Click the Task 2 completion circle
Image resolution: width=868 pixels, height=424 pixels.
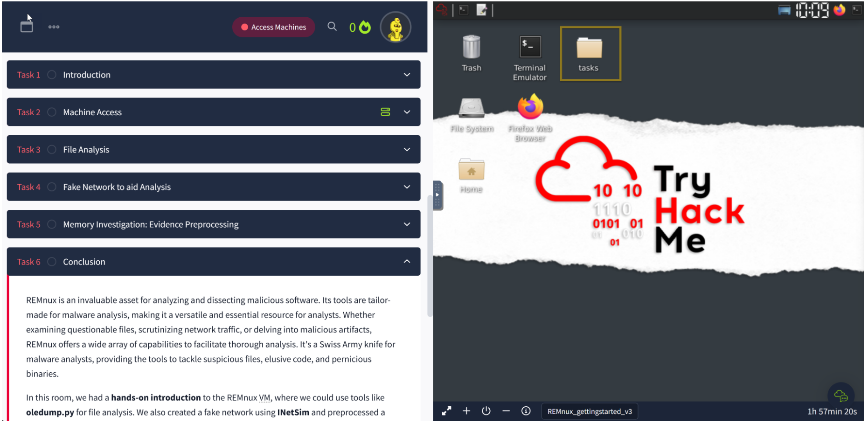pyautogui.click(x=52, y=112)
